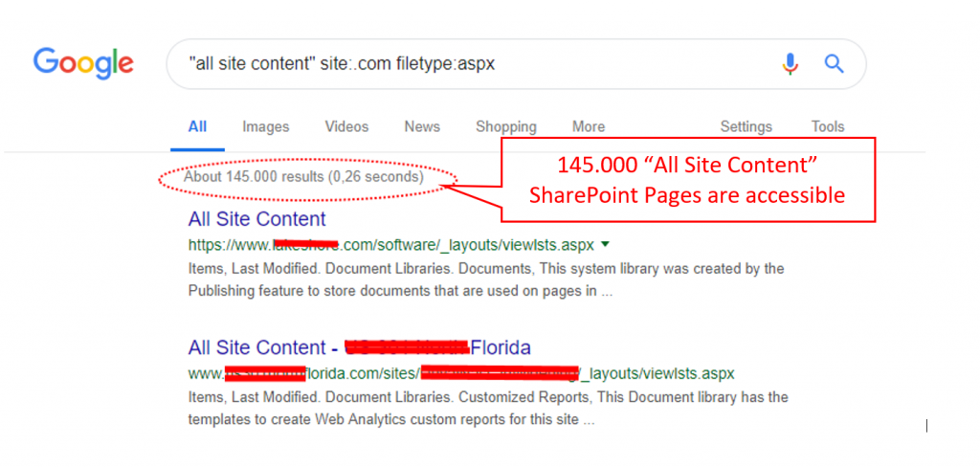The height and width of the screenshot is (468, 980).
Task: Open search Settings
Action: click(x=746, y=127)
